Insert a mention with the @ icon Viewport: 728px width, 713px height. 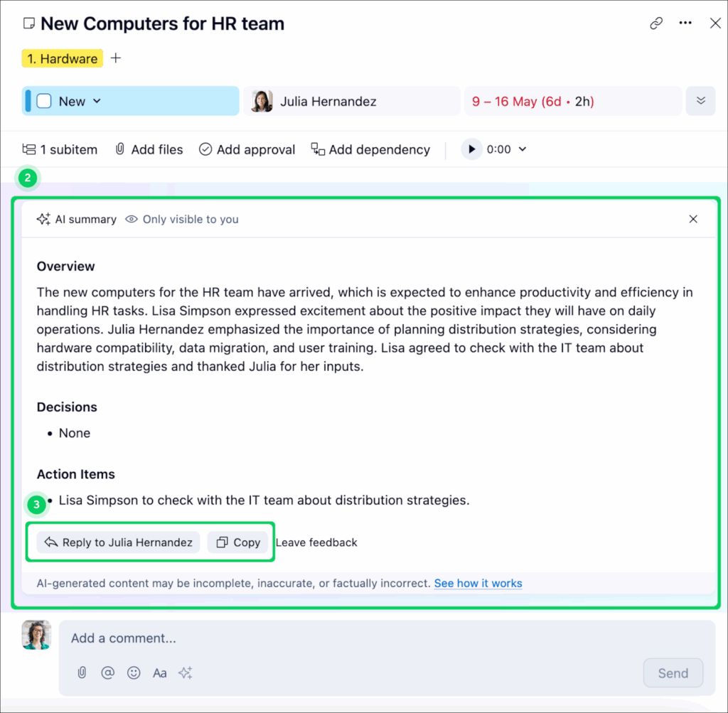(107, 672)
